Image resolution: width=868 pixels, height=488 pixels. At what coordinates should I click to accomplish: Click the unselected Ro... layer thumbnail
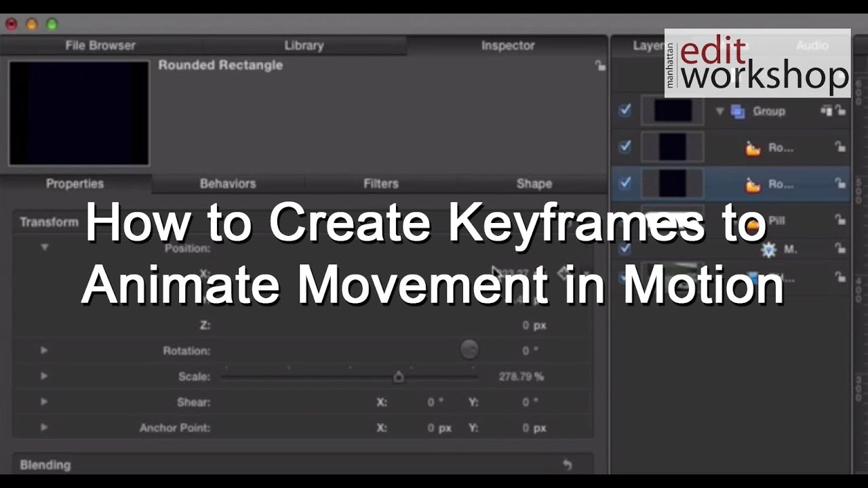coord(673,147)
